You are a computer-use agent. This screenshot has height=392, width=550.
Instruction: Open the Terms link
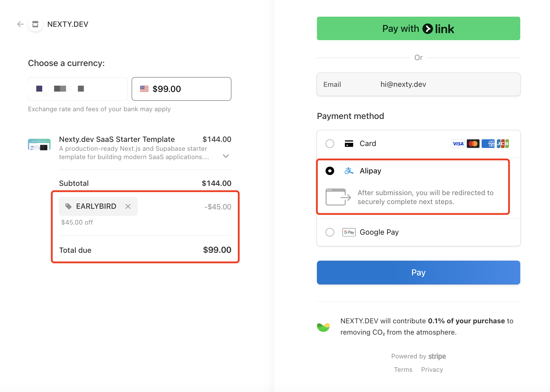coord(403,370)
